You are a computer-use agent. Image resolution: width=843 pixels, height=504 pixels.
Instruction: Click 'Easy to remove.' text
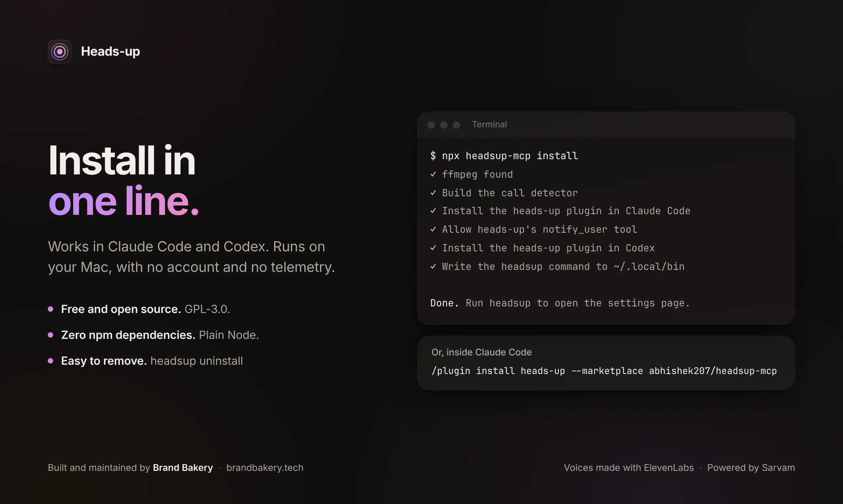(104, 361)
